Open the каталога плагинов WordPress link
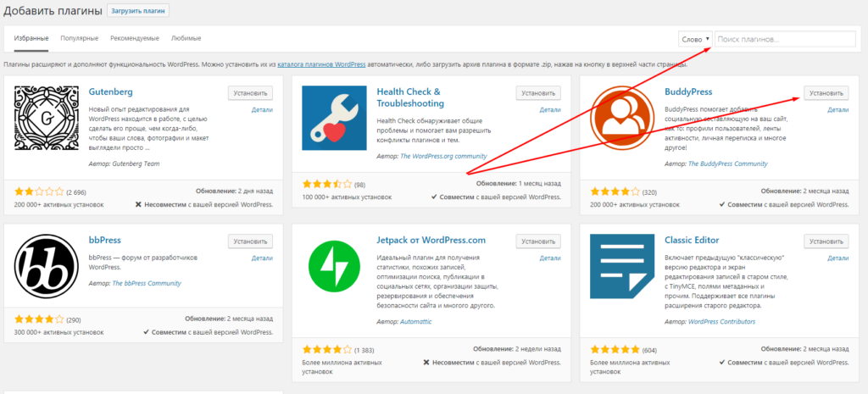 tap(321, 64)
